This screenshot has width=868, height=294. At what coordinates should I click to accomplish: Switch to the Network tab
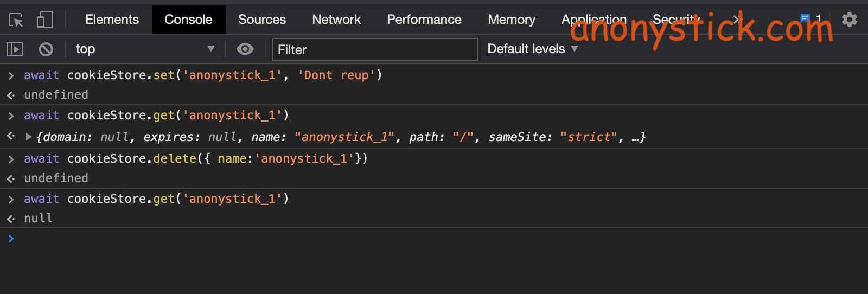coord(336,20)
